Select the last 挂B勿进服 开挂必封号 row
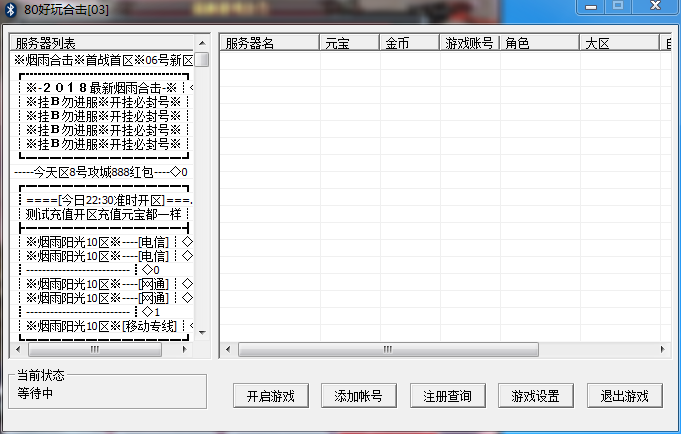 coord(103,144)
